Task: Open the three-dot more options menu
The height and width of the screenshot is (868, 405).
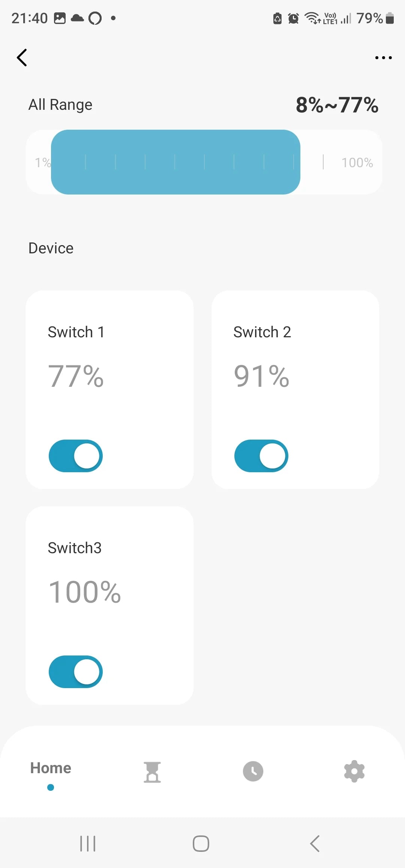Action: click(x=383, y=58)
